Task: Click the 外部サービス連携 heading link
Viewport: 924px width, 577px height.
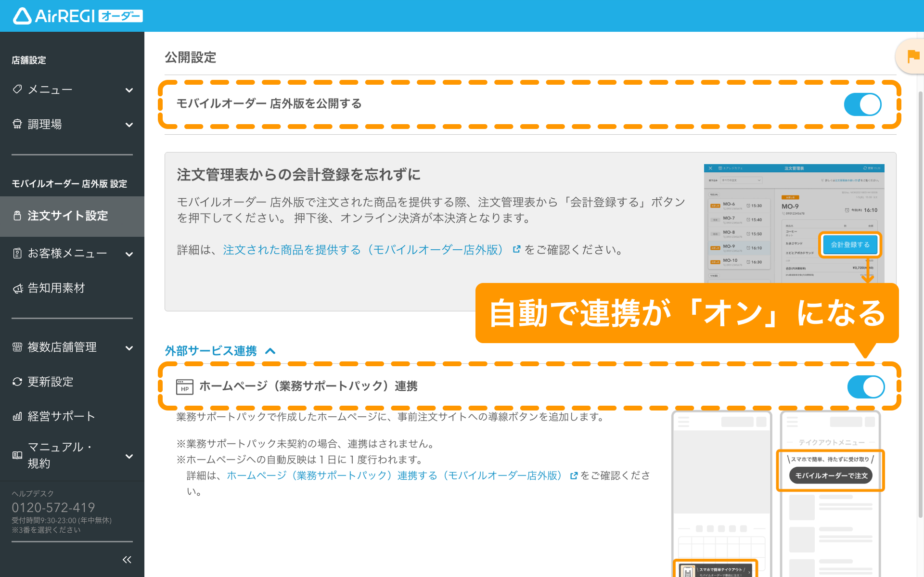Action: point(211,351)
